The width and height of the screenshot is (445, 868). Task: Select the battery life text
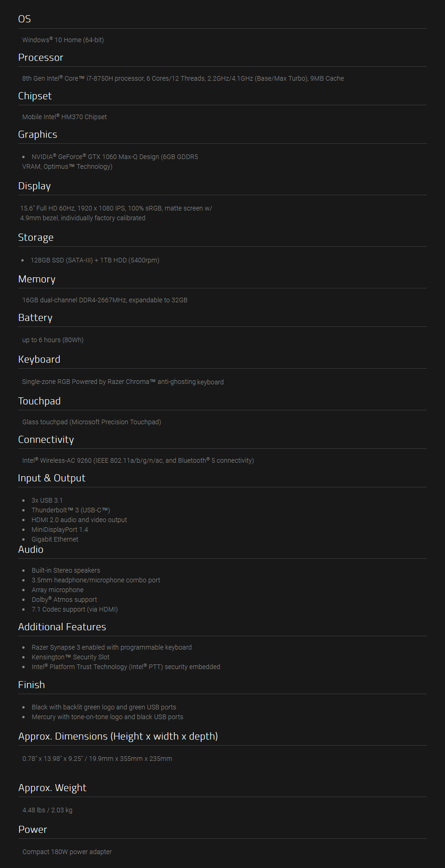tap(53, 340)
